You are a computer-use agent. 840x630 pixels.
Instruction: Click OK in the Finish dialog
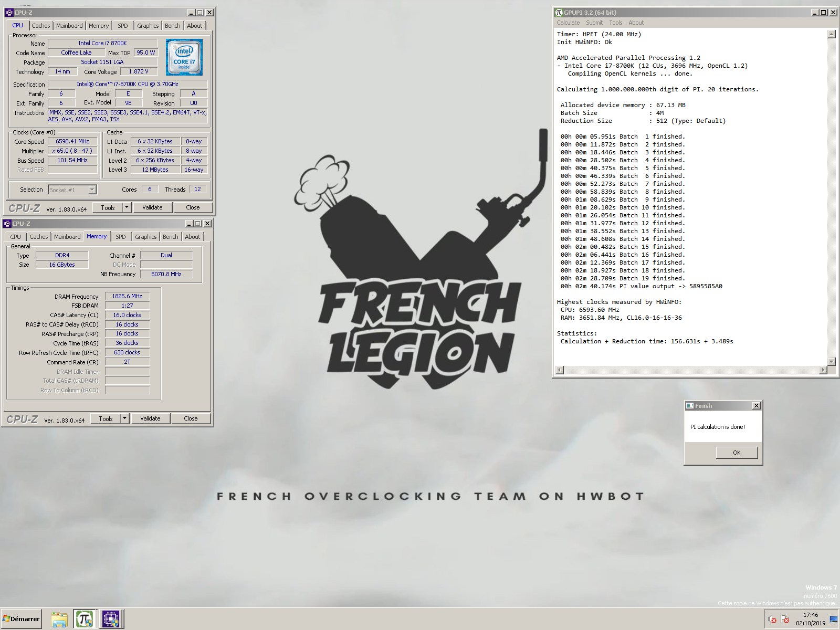point(737,453)
